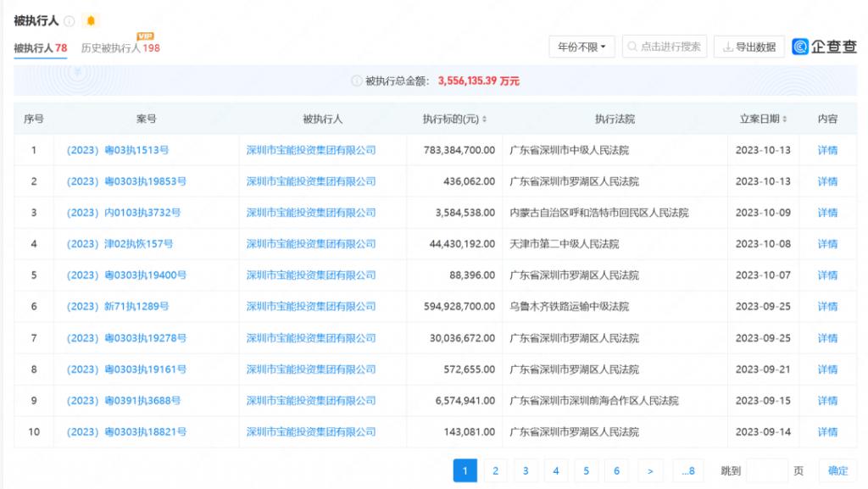Viewport: 868px width, 489px height.
Task: Click total amount 3,556,135.39 万元
Action: [x=479, y=81]
